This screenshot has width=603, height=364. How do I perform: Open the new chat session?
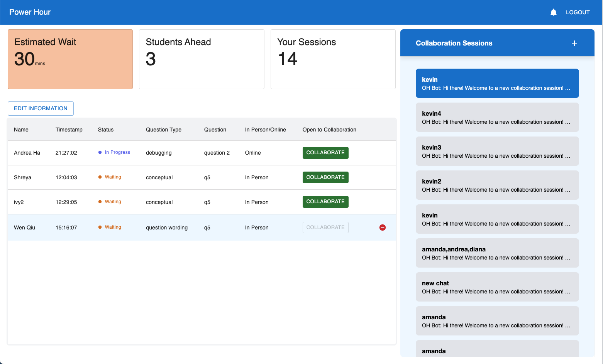tap(497, 287)
